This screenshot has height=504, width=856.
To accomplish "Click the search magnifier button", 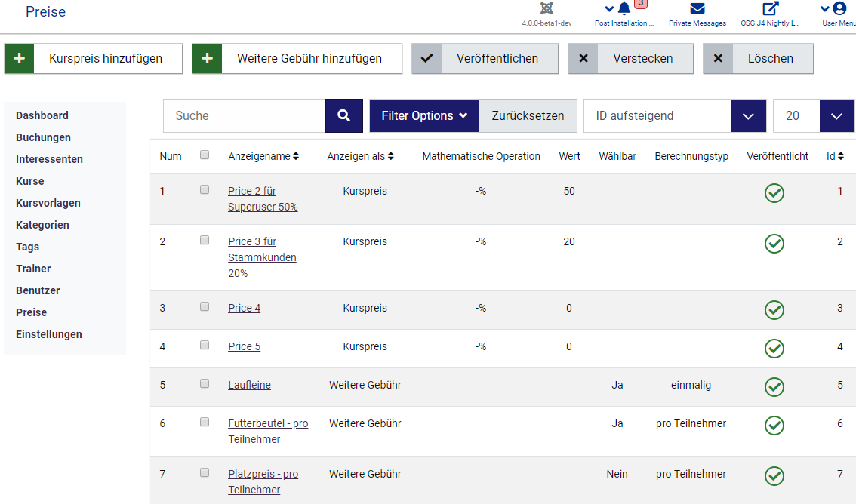I will (344, 116).
